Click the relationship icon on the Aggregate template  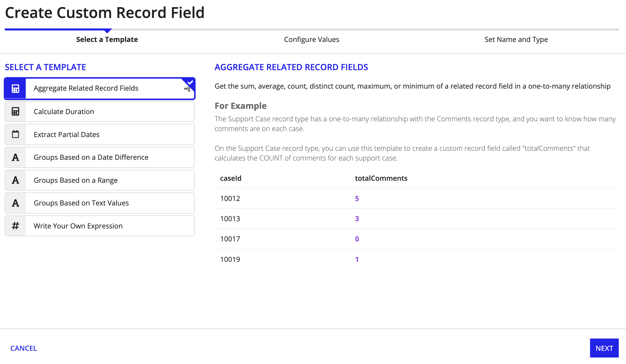tap(187, 89)
